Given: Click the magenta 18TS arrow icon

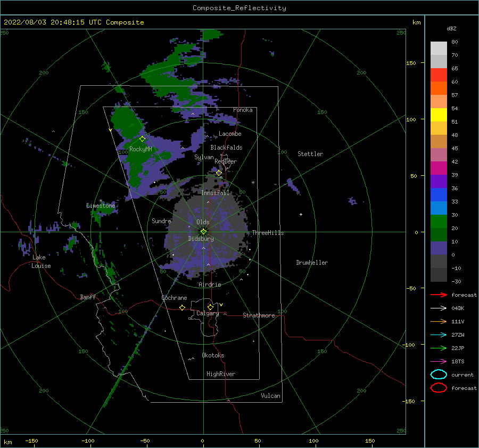Looking at the screenshot, I should 439,362.
